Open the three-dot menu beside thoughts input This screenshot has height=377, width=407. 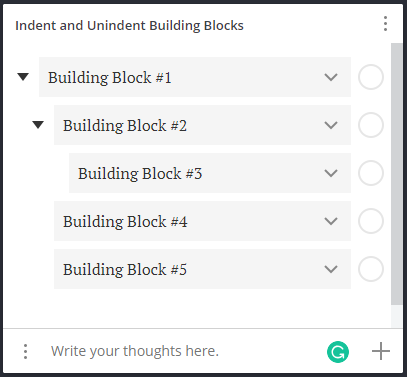pos(25,351)
